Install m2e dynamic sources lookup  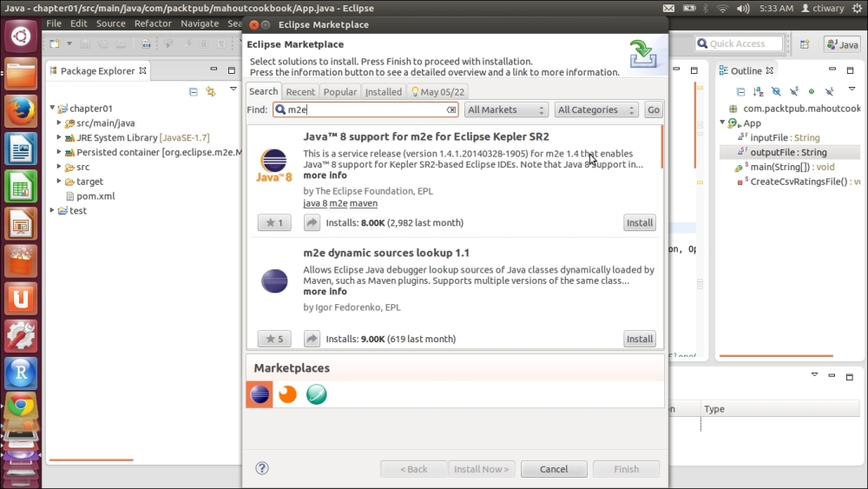click(x=640, y=339)
